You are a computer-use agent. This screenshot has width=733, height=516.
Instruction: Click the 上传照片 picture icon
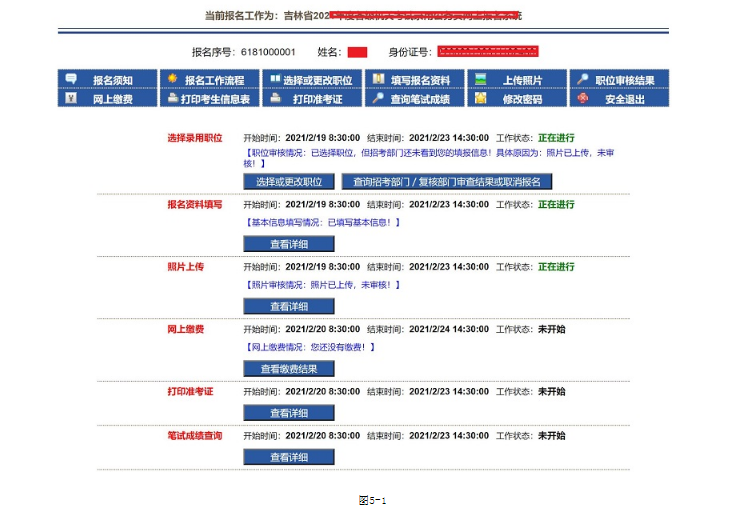click(x=481, y=79)
